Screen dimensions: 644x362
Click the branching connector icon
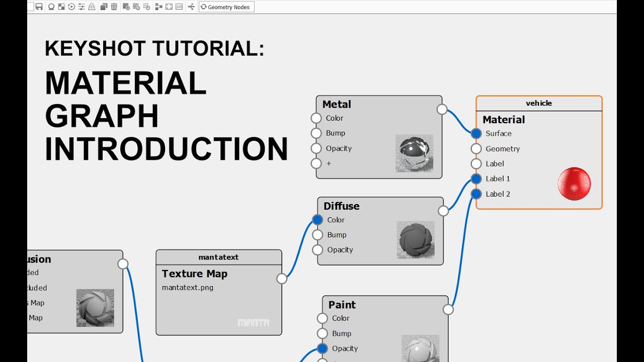pos(191,7)
